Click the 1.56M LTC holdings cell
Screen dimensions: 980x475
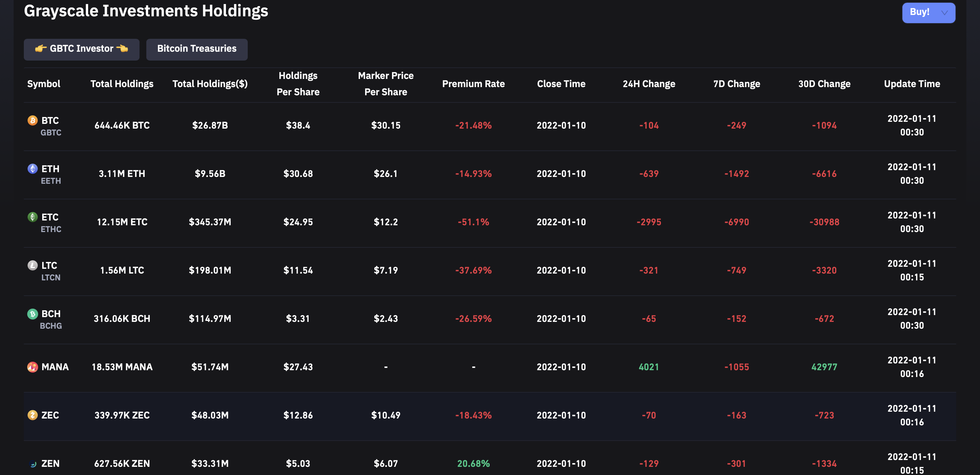pyautogui.click(x=122, y=271)
